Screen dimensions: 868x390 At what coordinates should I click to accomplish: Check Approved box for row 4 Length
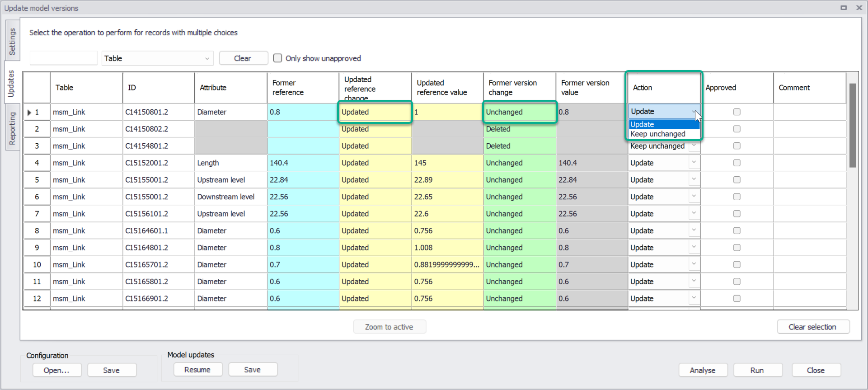click(x=737, y=163)
